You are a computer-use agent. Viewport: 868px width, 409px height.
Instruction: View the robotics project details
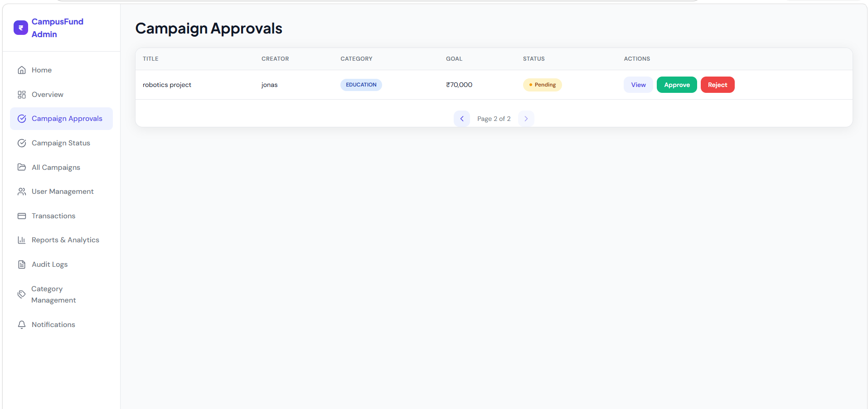click(x=638, y=85)
